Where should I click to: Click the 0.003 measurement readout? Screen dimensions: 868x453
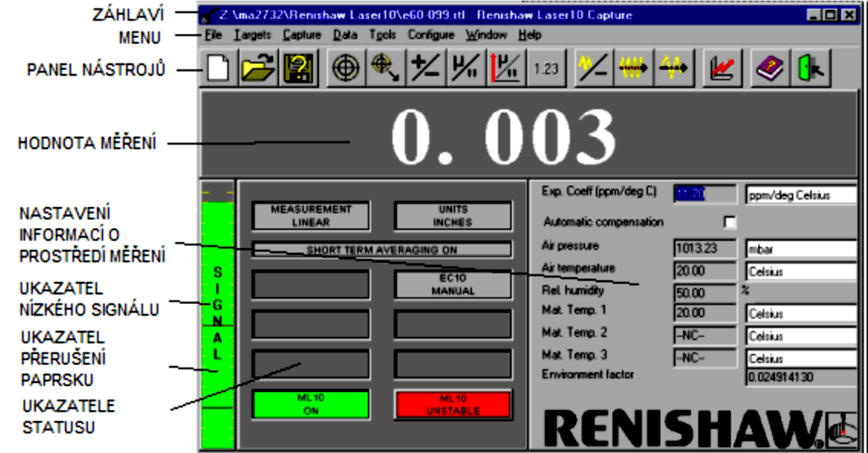point(503,136)
